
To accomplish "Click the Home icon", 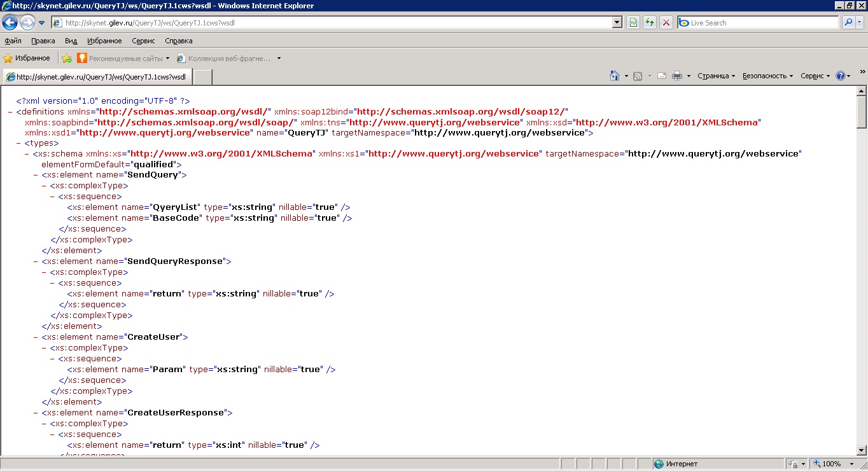I will (615, 76).
